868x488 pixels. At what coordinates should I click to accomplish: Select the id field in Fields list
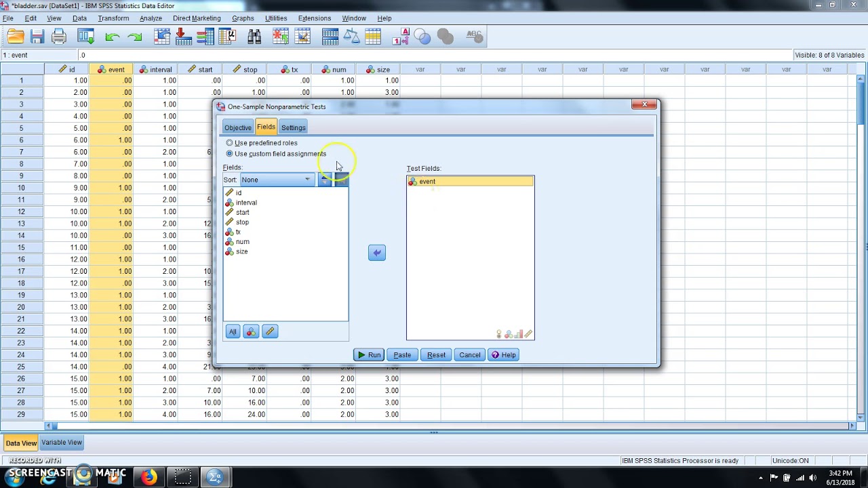(x=285, y=193)
